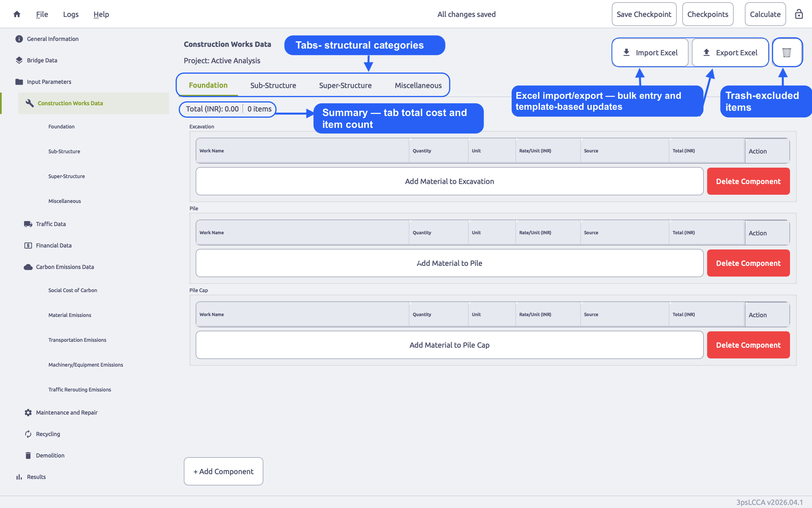Delete the Excavation component

coord(748,181)
